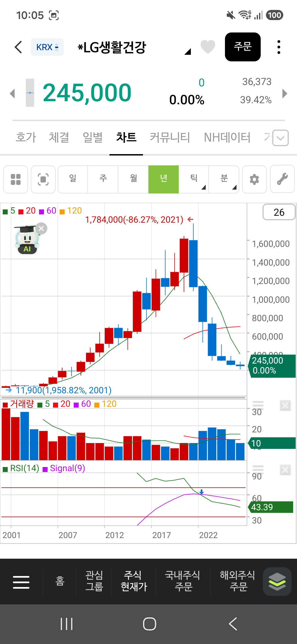Tap the 245,000 0.00% price tag on axis

coord(272,365)
